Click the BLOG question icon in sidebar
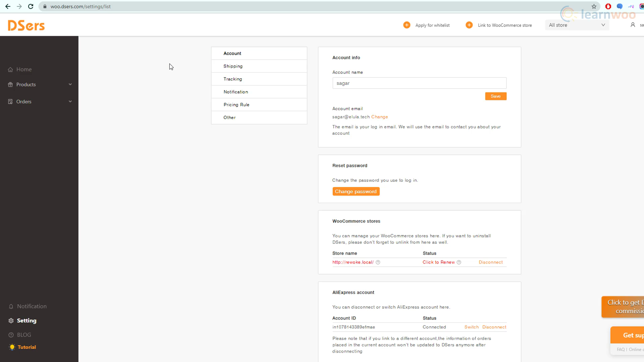This screenshot has width=644, height=362. click(x=11, y=335)
